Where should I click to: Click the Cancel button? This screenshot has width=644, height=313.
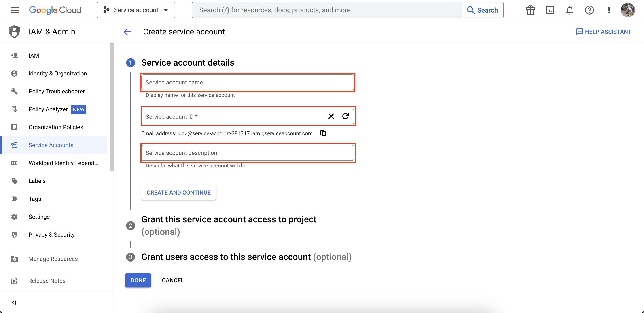point(173,280)
